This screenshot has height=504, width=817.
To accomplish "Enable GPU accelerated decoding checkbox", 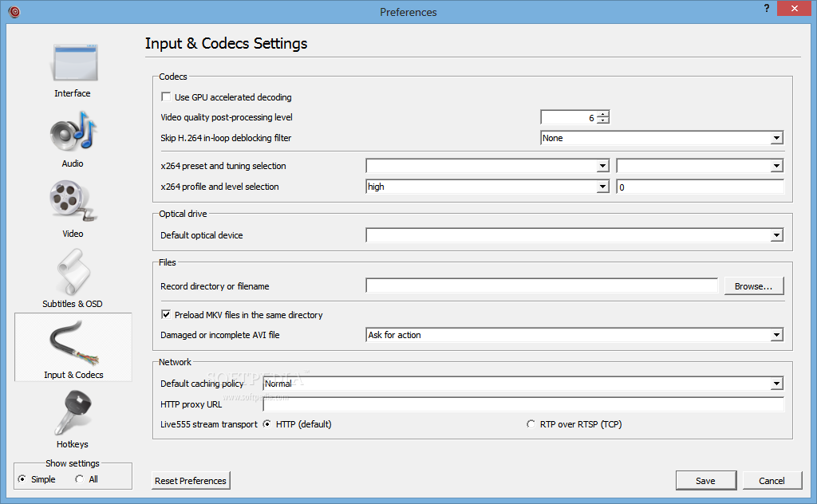I will 166,97.
